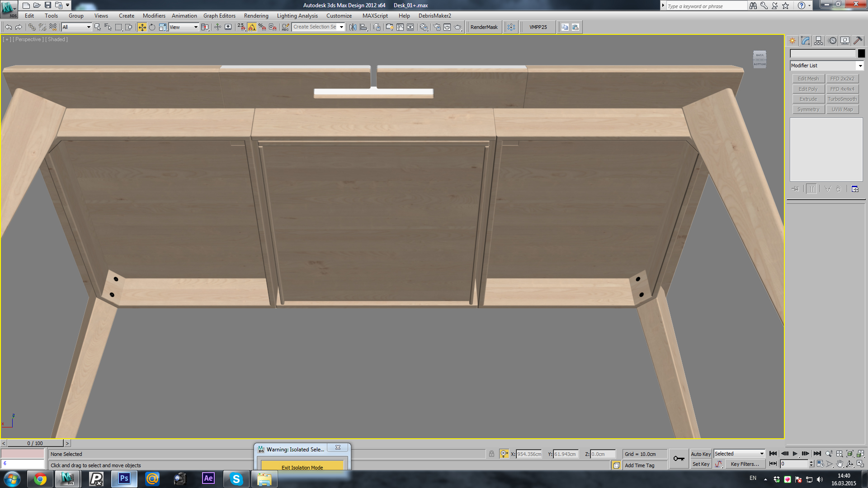
Task: Click the Pan View hand icon
Action: [840, 464]
